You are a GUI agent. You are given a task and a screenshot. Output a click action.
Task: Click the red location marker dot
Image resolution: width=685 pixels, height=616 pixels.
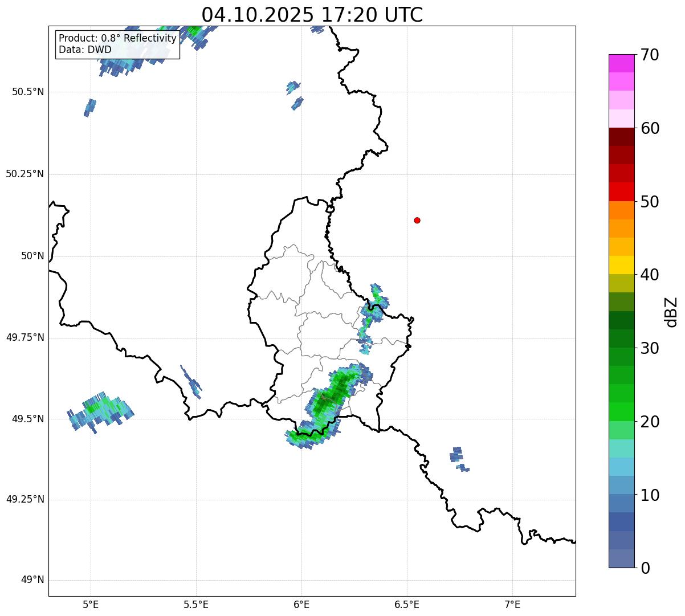[417, 220]
